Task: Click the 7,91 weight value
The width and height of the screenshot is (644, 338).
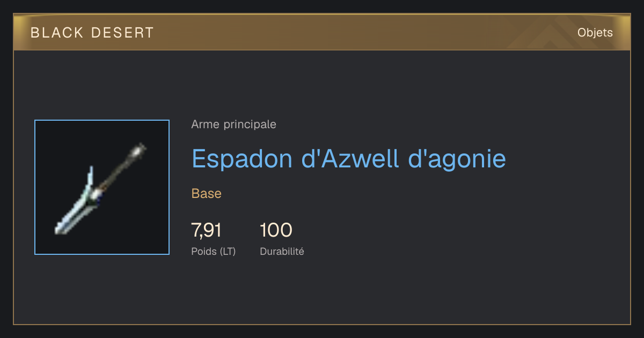Action: [207, 231]
